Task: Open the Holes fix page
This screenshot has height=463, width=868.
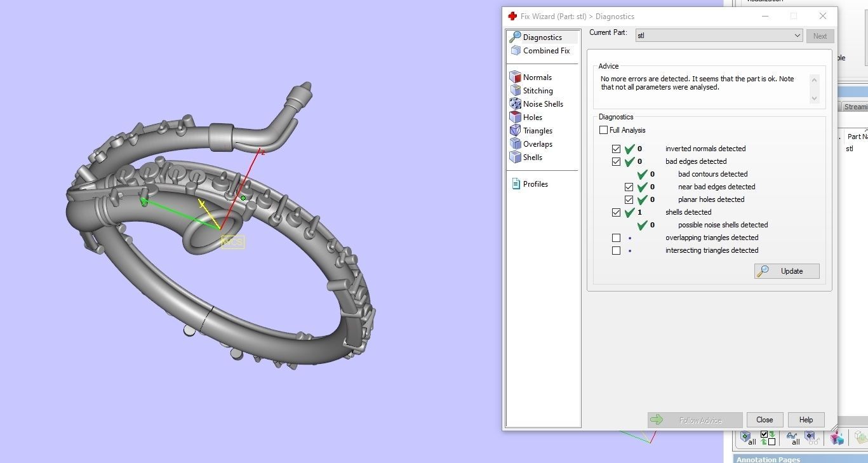Action: (531, 117)
